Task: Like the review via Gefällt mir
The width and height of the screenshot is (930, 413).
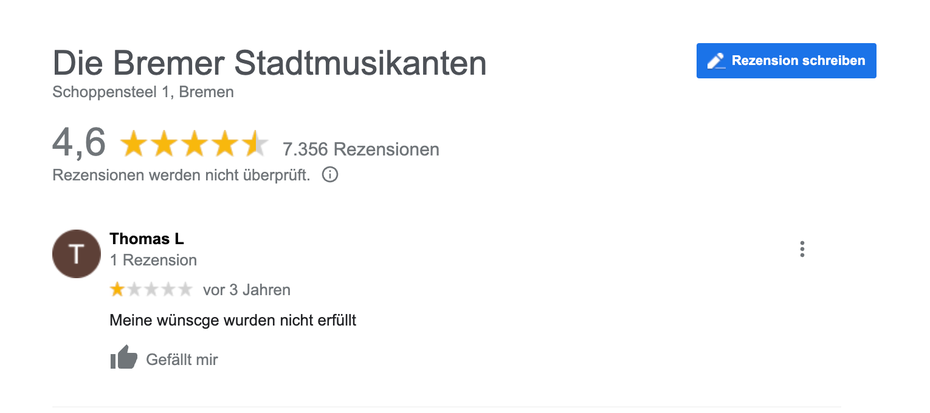Action: point(181,359)
